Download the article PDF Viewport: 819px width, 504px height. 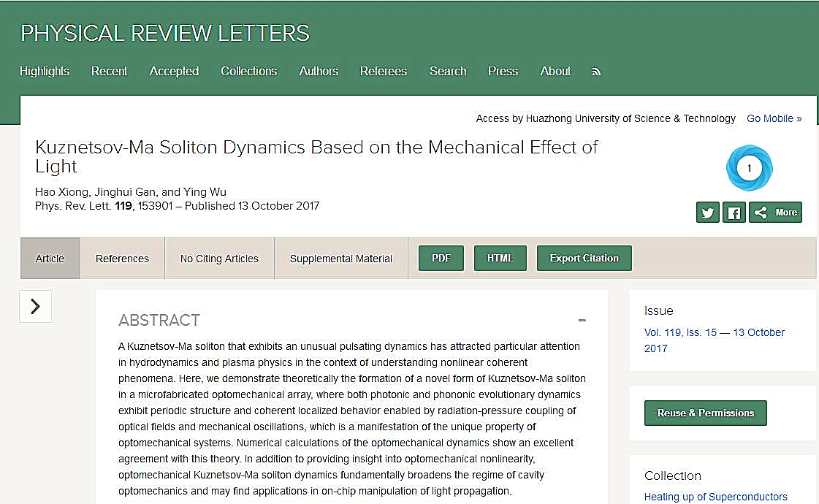(x=441, y=259)
